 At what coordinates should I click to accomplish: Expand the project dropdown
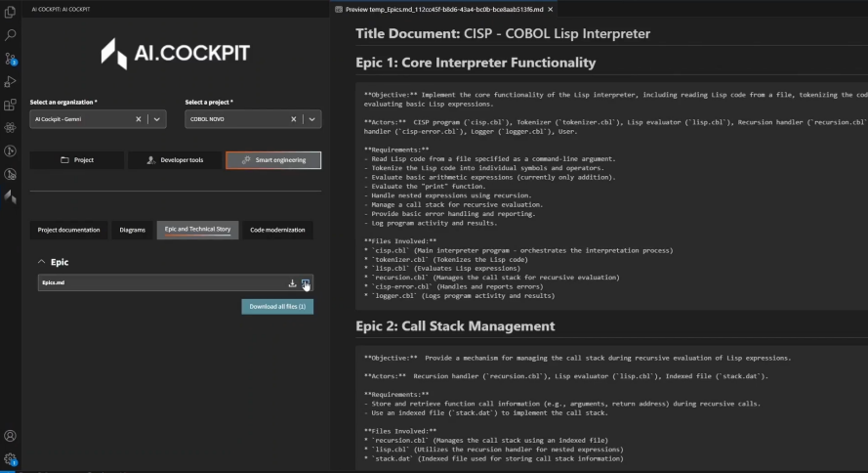311,119
